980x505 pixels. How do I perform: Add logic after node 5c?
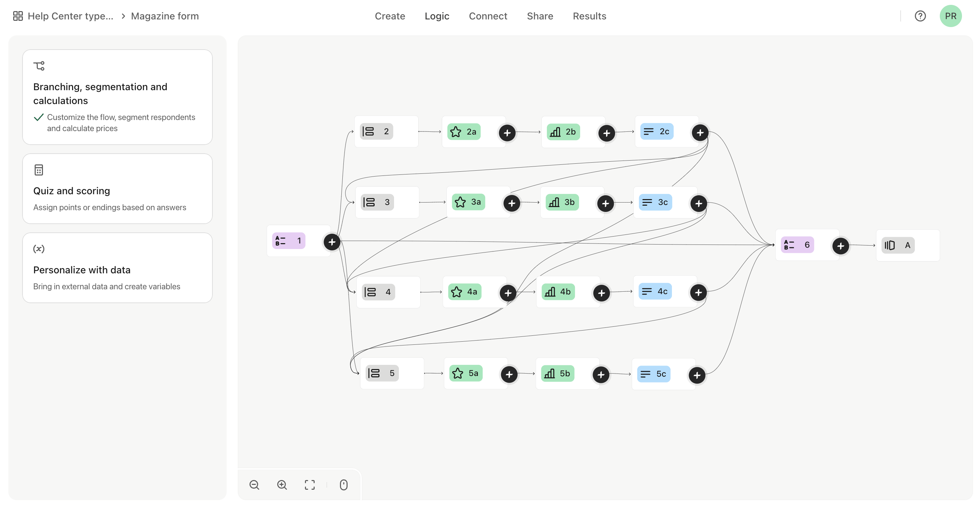[x=697, y=375]
